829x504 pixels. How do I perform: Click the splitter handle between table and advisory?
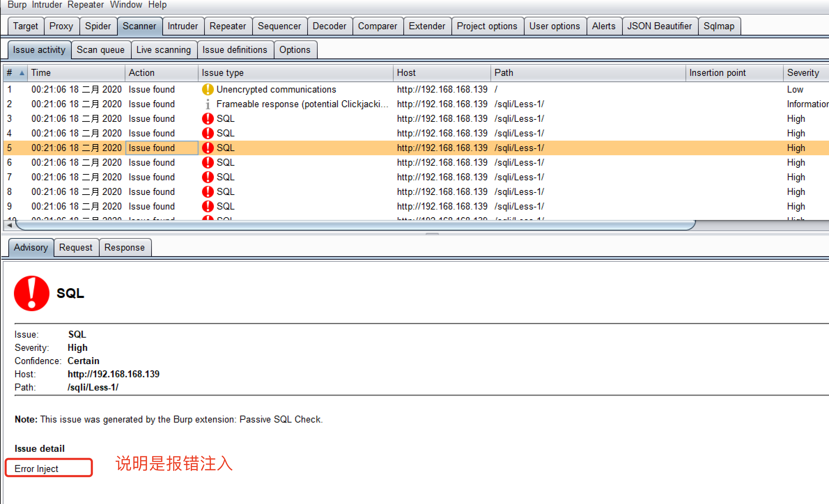point(432,234)
